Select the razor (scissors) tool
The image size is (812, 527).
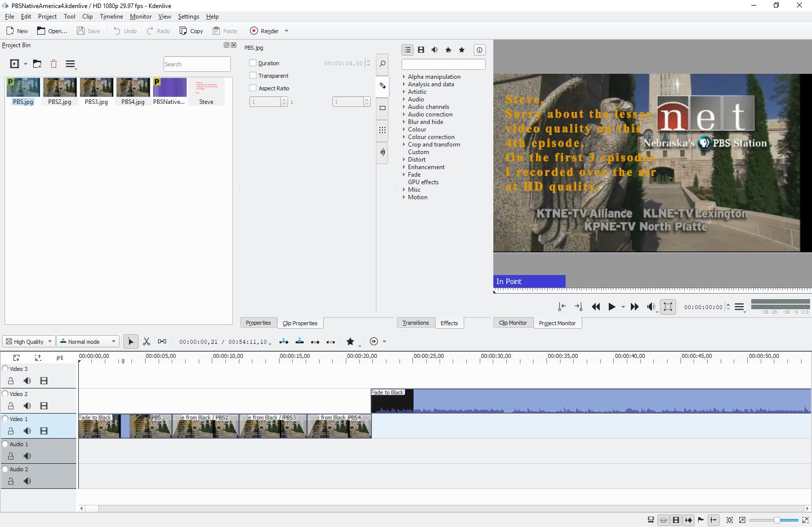pos(147,342)
